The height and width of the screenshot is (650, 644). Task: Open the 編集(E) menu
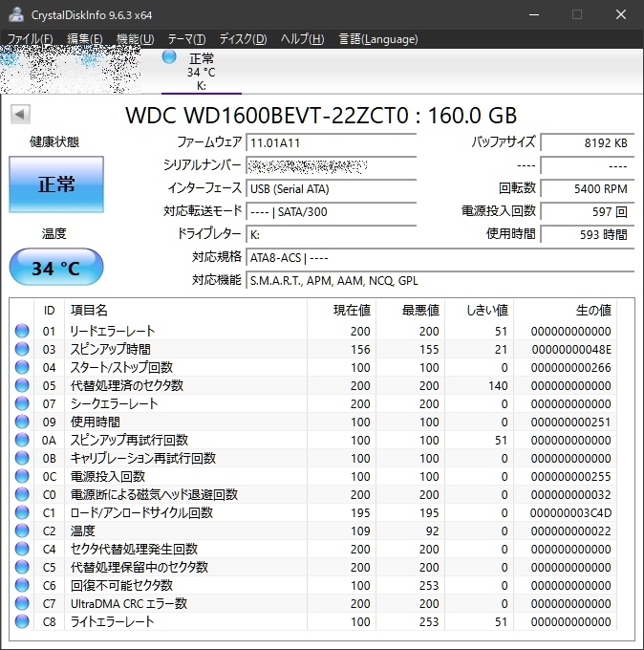(x=85, y=39)
